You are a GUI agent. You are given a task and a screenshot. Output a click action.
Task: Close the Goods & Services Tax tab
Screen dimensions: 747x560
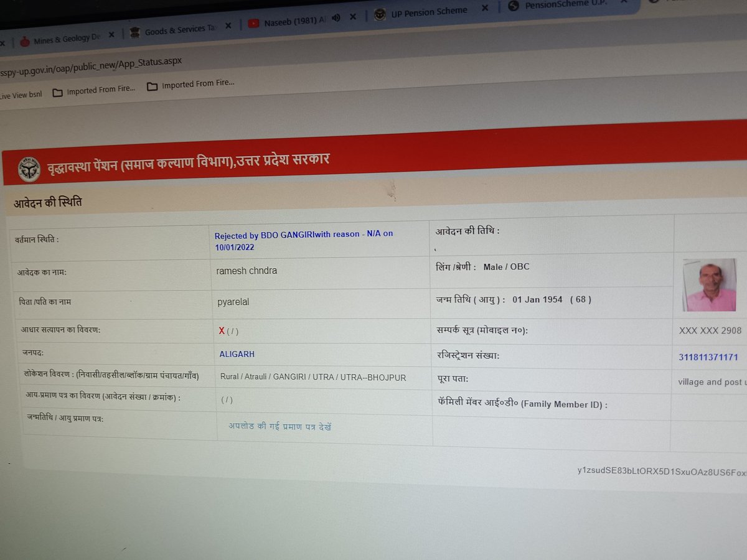tap(228, 26)
